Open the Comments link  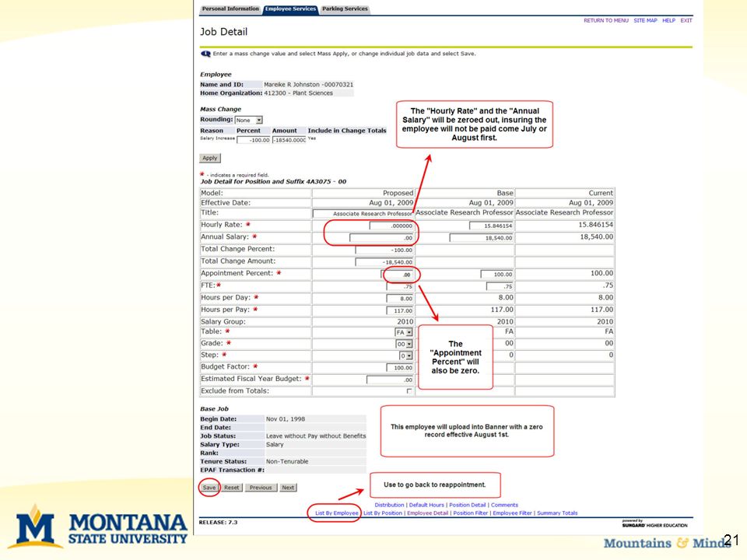tap(504, 505)
